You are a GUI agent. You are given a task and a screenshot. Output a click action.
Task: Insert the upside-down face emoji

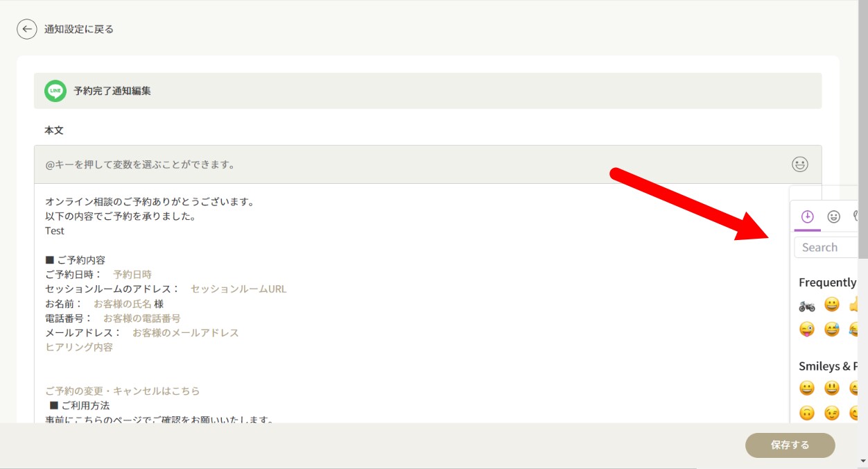click(807, 413)
